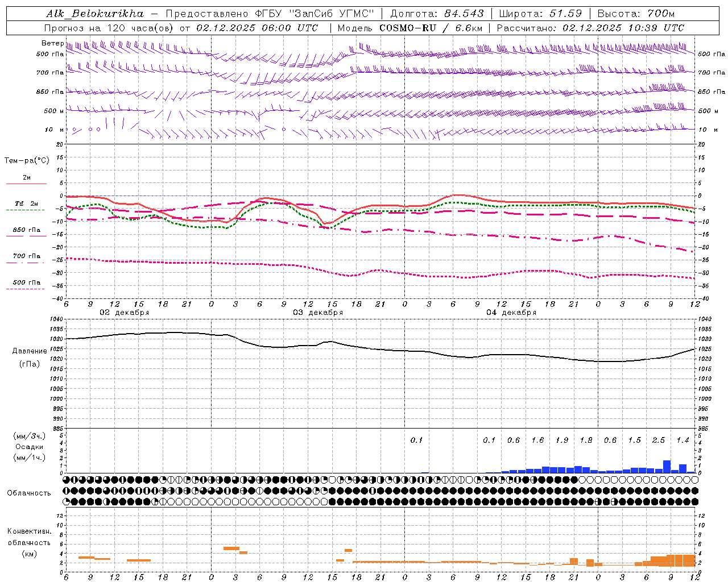
Task: Click the Конвективн. panel label
Action: [29, 531]
